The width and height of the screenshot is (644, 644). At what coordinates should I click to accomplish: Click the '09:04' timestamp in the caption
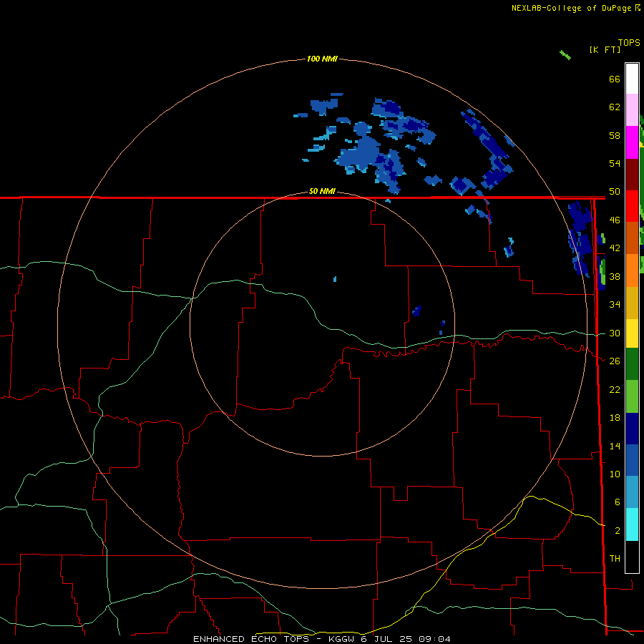(x=434, y=639)
